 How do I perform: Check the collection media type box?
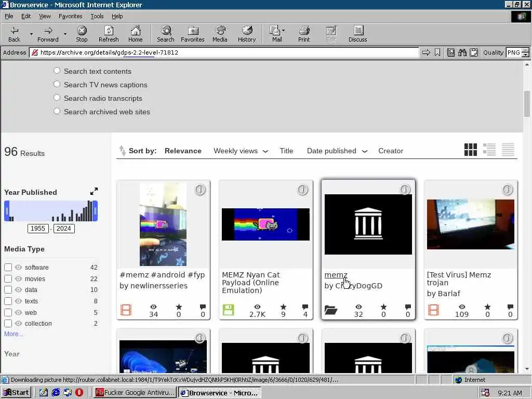(8, 323)
